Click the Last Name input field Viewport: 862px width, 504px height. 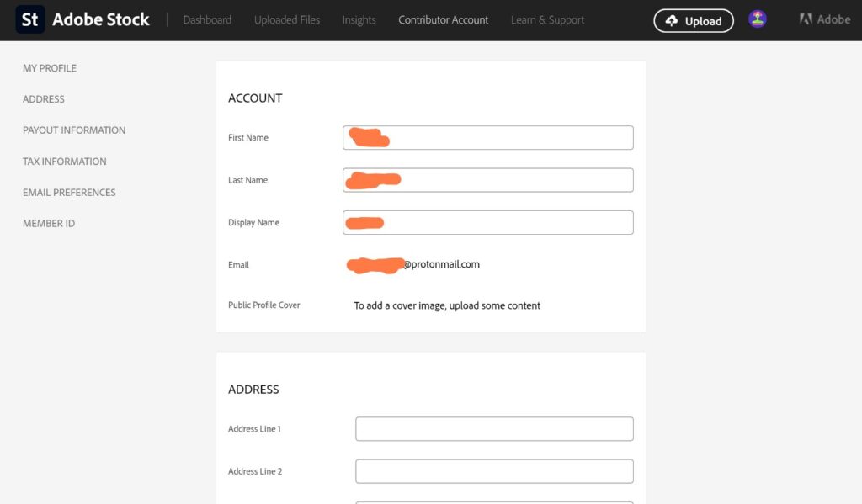click(x=487, y=180)
